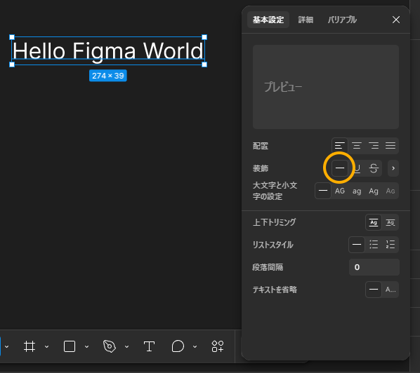Close the type settings panel
Viewport: 420px width, 373px height.
(396, 20)
